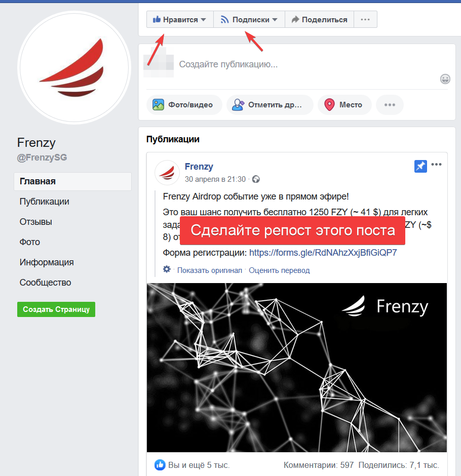Click Показать оригинал link
The image size is (461, 476).
(x=210, y=270)
